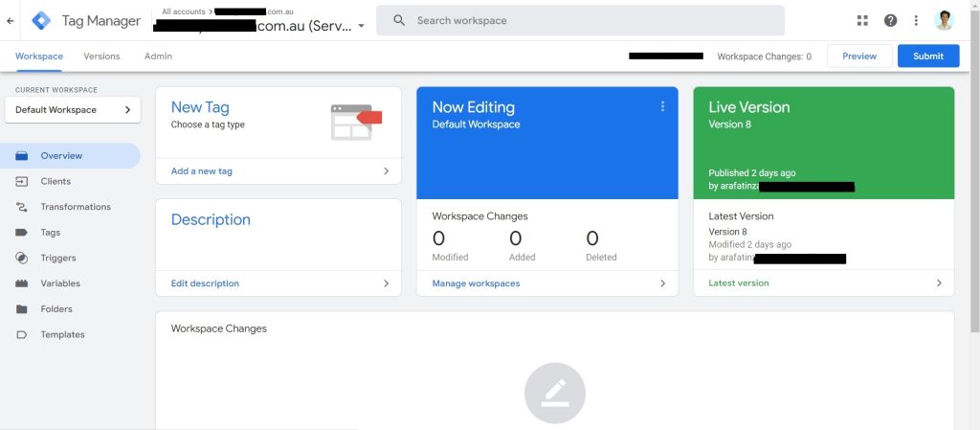Image resolution: width=980 pixels, height=430 pixels.
Task: Expand the Default Workspace selector
Action: [73, 110]
